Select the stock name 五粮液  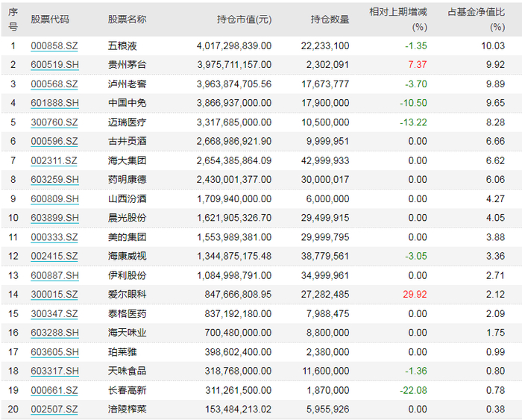point(122,46)
